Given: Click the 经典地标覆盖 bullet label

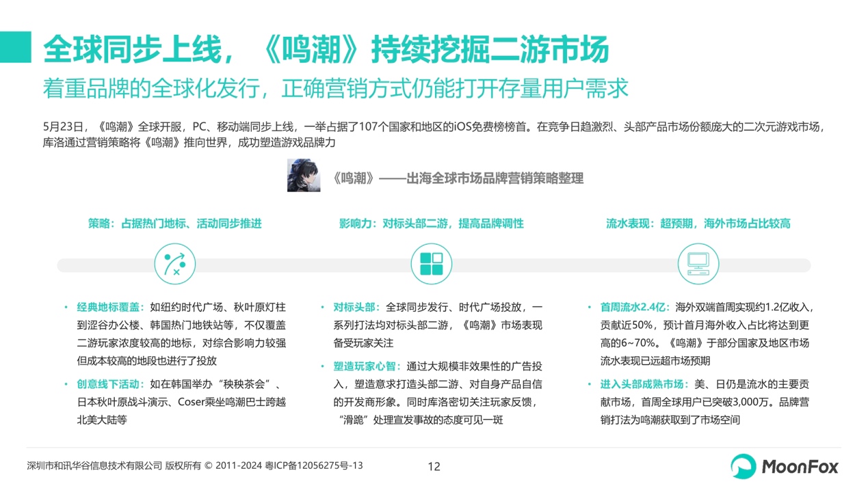Looking at the screenshot, I should click(110, 307).
